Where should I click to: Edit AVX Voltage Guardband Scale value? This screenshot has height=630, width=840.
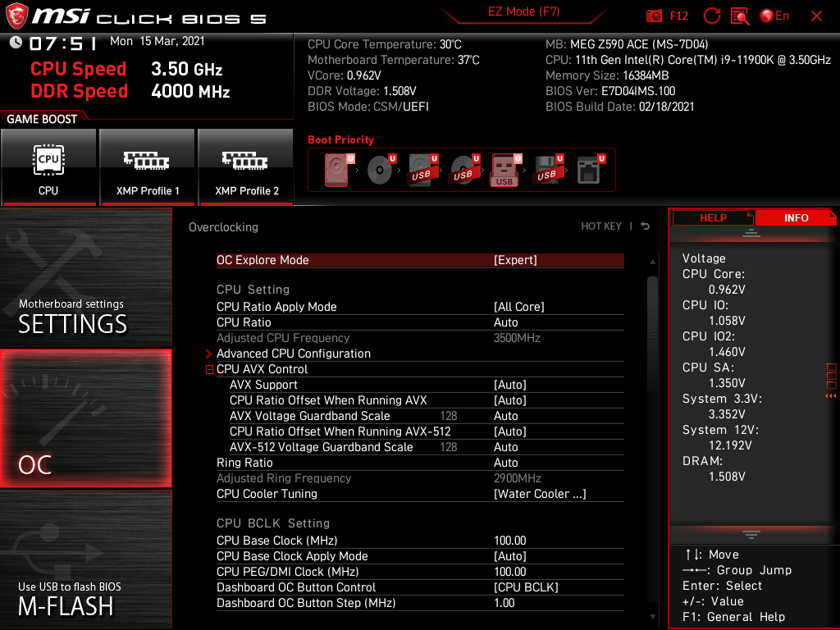point(505,416)
